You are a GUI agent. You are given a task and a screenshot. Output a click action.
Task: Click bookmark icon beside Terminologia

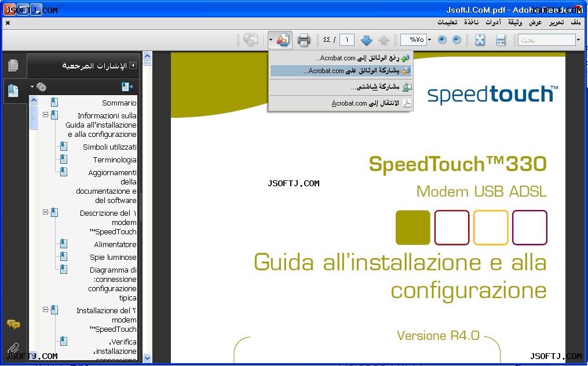point(64,159)
